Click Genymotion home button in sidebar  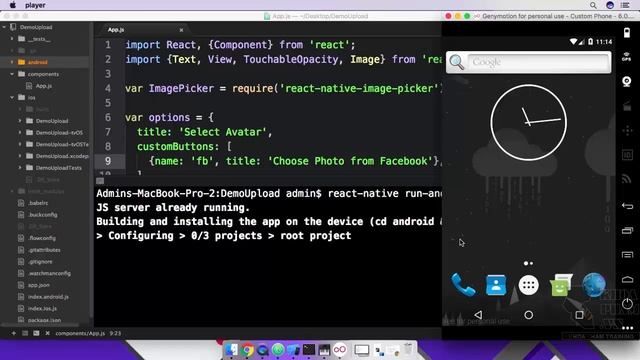coord(627,280)
